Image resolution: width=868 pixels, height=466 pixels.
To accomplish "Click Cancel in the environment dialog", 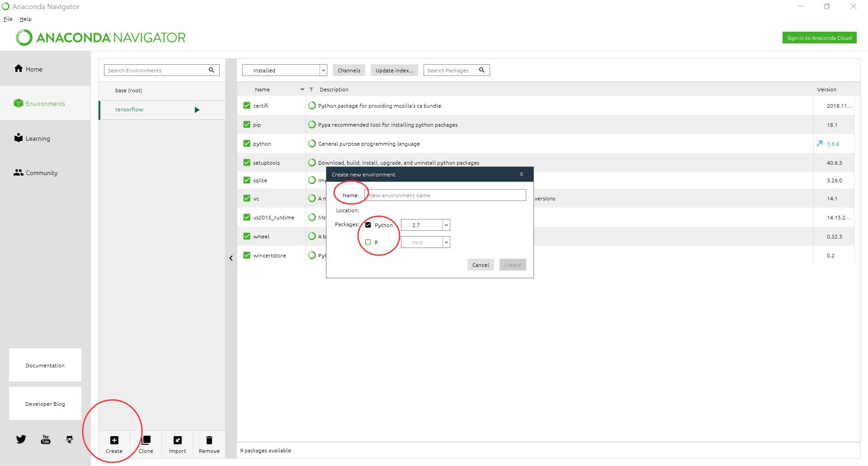I will [x=481, y=265].
